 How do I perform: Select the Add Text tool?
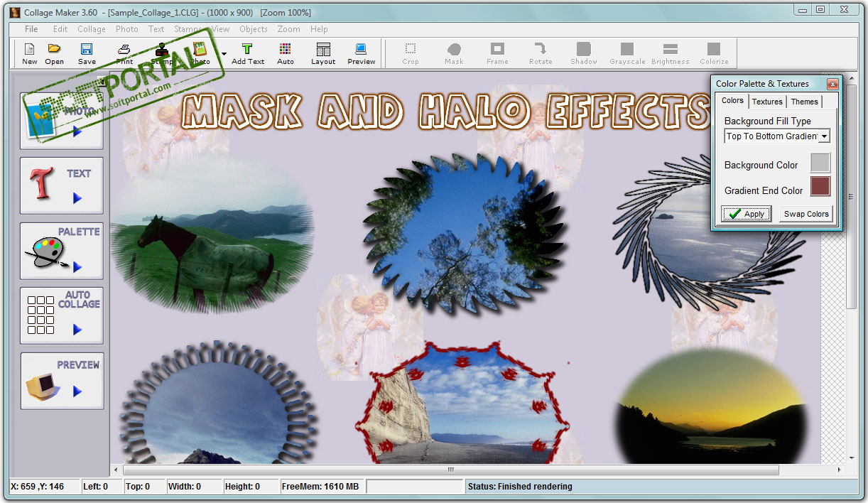[248, 53]
